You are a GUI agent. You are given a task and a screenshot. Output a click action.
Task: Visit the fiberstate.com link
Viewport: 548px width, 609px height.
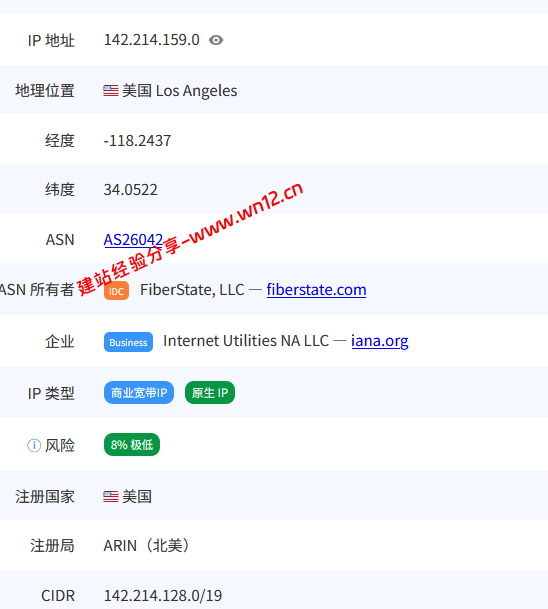316,290
